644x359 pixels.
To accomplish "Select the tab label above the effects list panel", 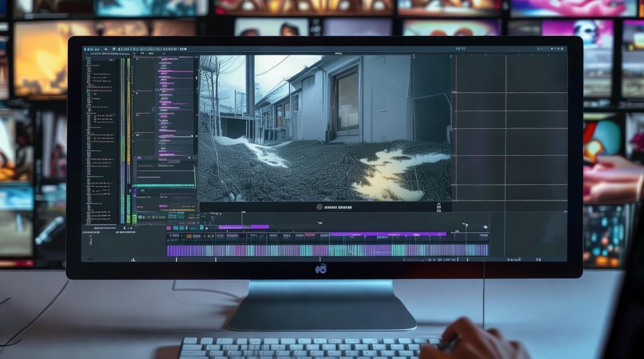I will coord(142,53).
